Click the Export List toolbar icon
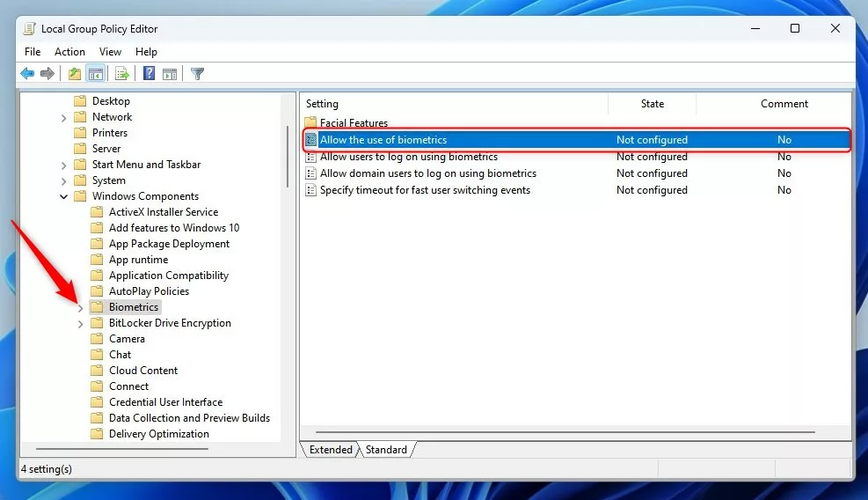This screenshot has height=500, width=868. coord(121,73)
